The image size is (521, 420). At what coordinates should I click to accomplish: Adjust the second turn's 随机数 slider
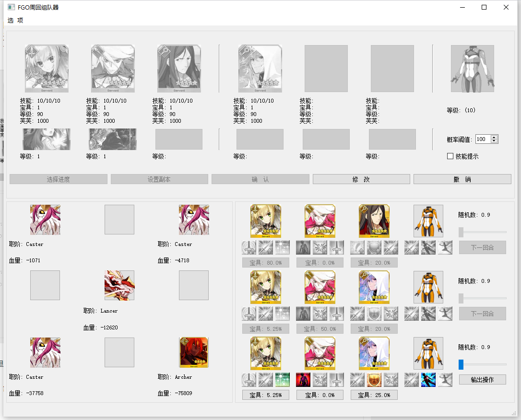pos(483,298)
